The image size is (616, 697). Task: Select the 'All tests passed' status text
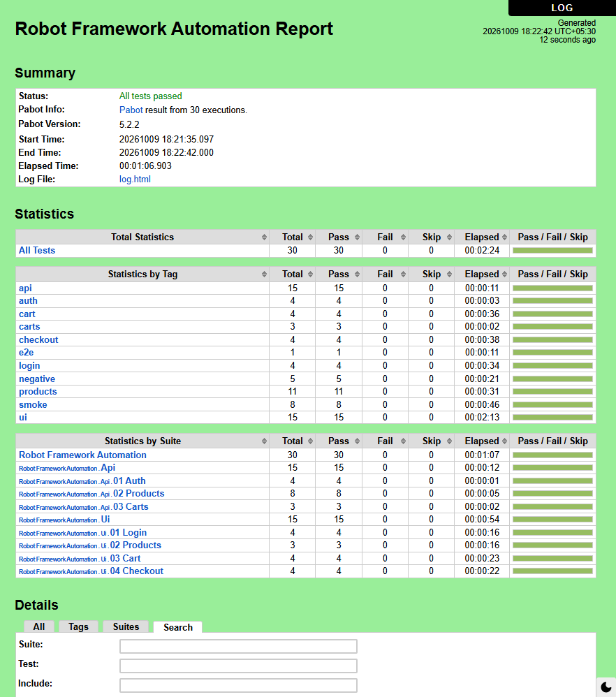(150, 96)
